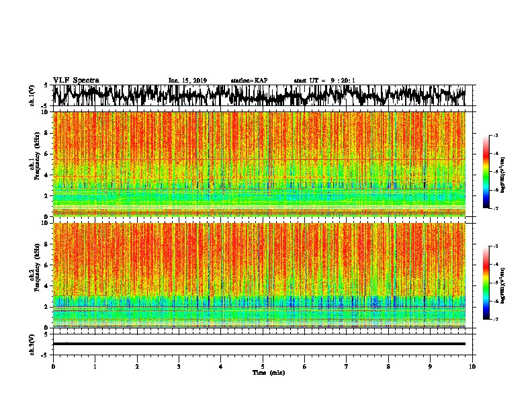The width and height of the screenshot is (532, 411).
Task: Click the ch.1 spectrogram panel
Action: [x=259, y=164]
